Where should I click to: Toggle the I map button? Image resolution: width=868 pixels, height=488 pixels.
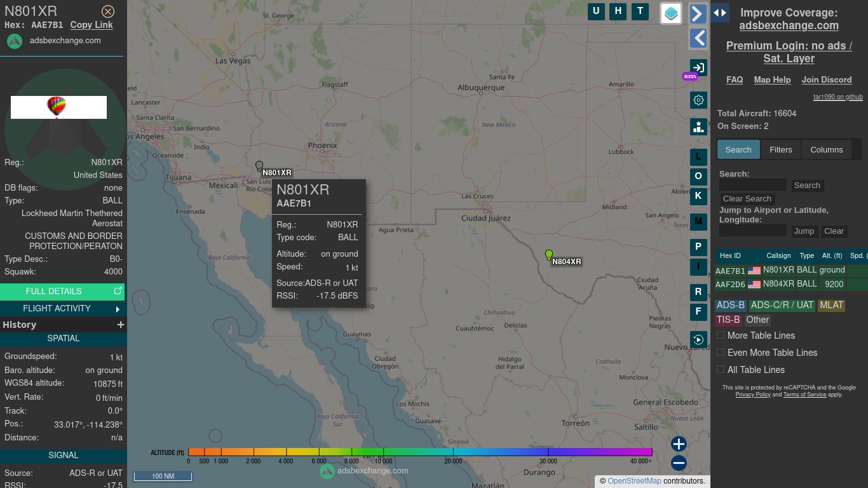[698, 267]
